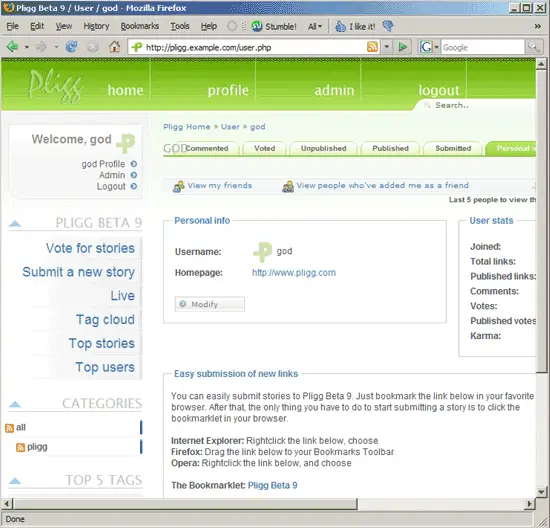The height and width of the screenshot is (528, 550).
Task: Switch to the Commented tab
Action: pos(207,148)
